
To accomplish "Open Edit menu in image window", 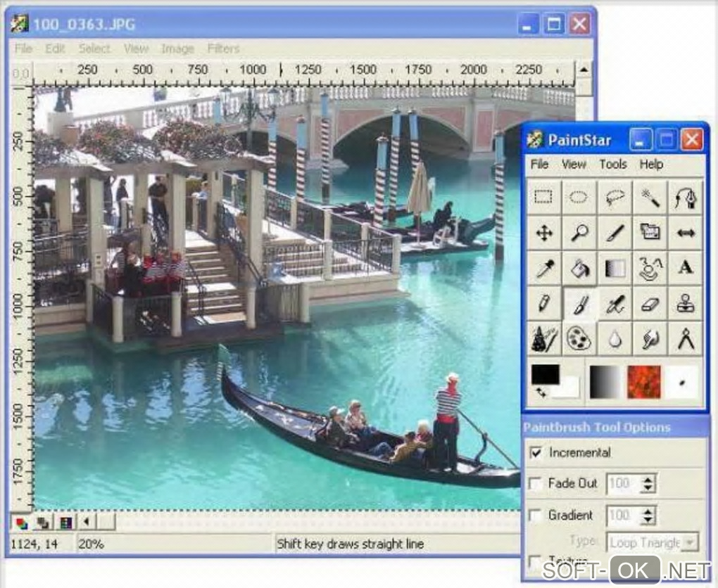I will point(55,48).
